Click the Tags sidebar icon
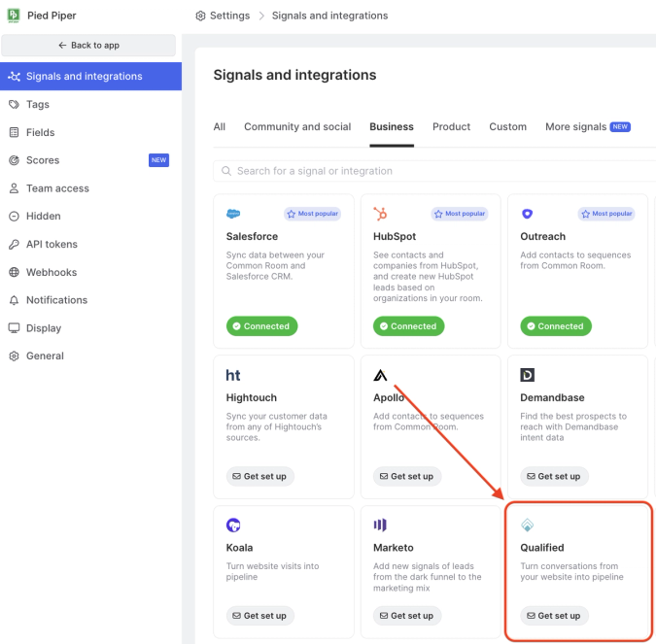Screen dimensions: 656x644 pos(14,104)
